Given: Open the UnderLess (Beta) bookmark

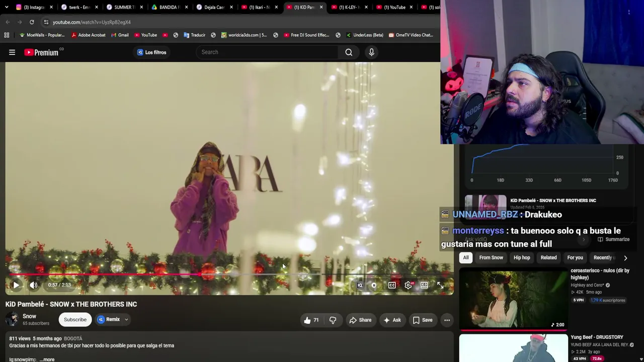Looking at the screenshot, I should pyautogui.click(x=364, y=35).
